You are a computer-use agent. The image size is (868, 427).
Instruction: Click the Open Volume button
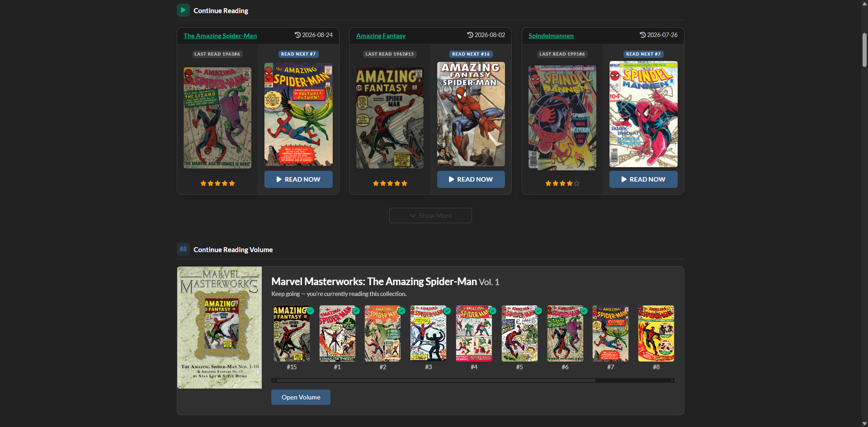click(301, 397)
